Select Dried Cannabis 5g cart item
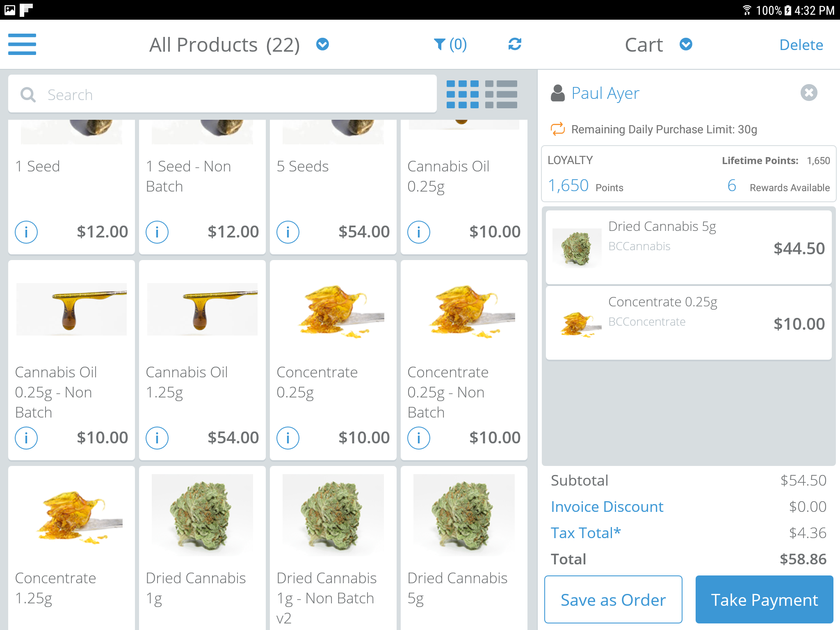The width and height of the screenshot is (840, 630). coord(689,247)
